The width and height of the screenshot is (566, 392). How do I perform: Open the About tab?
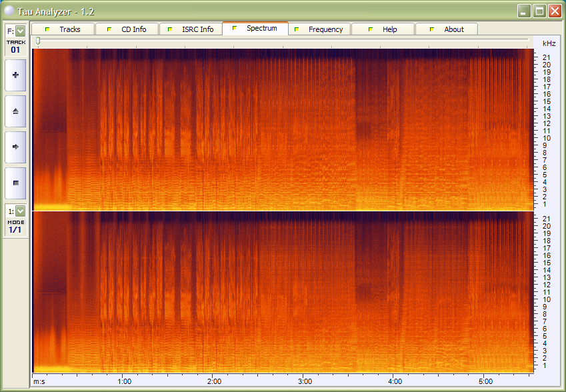click(447, 29)
